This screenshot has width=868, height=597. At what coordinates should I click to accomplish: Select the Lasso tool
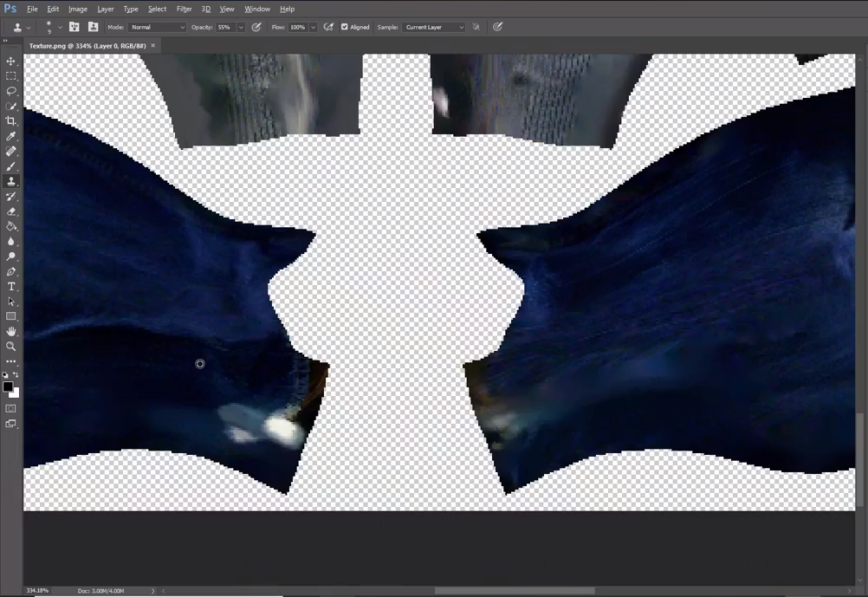tap(11, 91)
